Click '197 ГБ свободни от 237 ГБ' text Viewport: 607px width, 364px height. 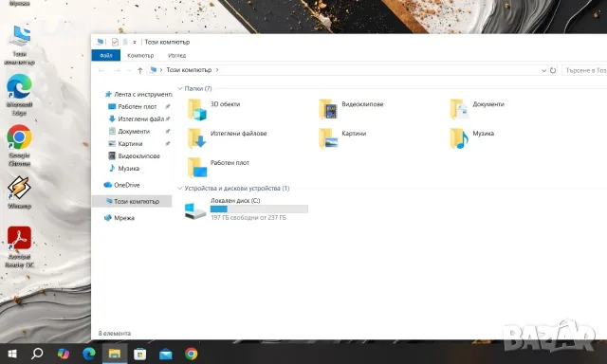(x=248, y=218)
